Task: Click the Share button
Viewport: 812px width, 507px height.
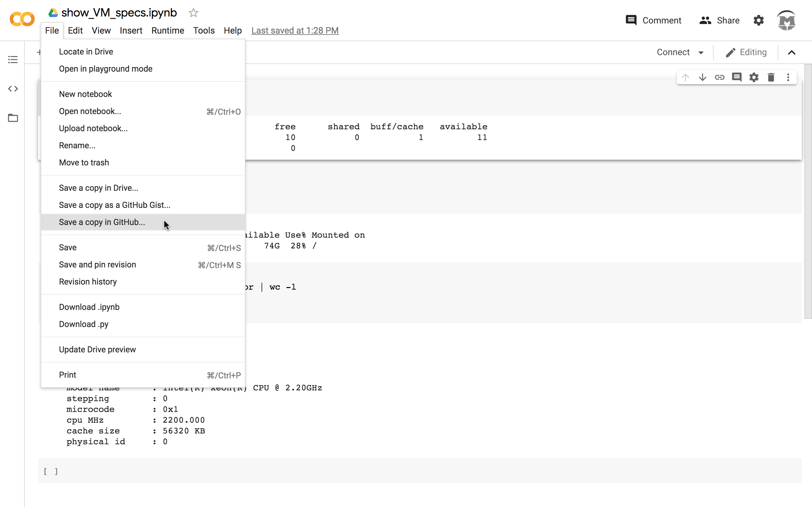Action: tap(719, 21)
